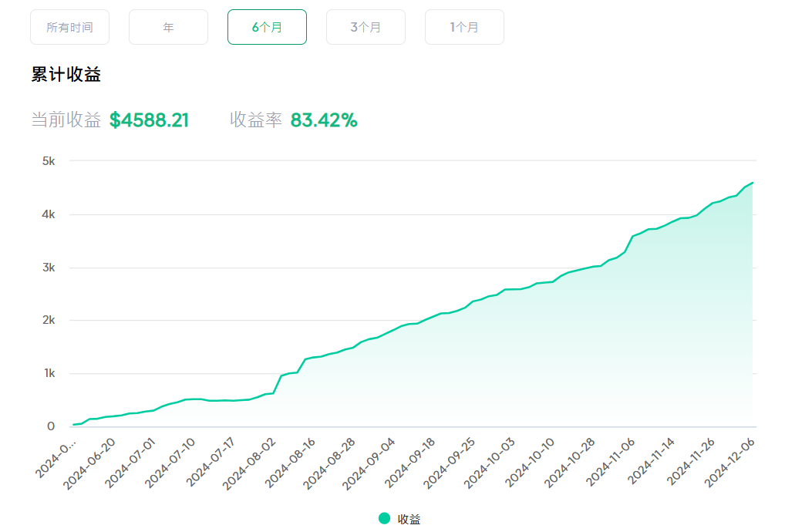Click the 收益 legend label
Image resolution: width=785 pixels, height=532 pixels.
click(409, 519)
